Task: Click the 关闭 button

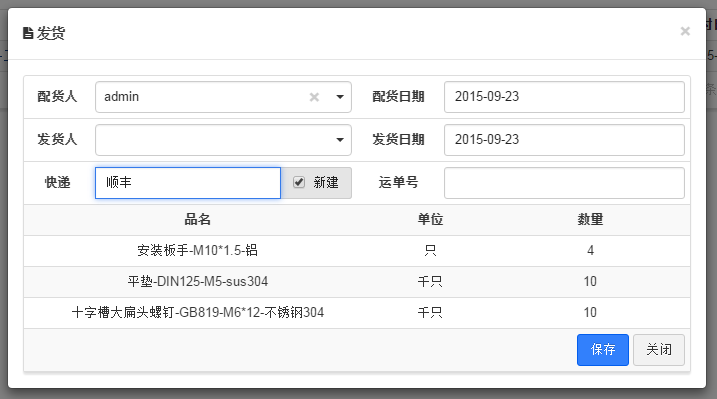Action: (x=659, y=350)
